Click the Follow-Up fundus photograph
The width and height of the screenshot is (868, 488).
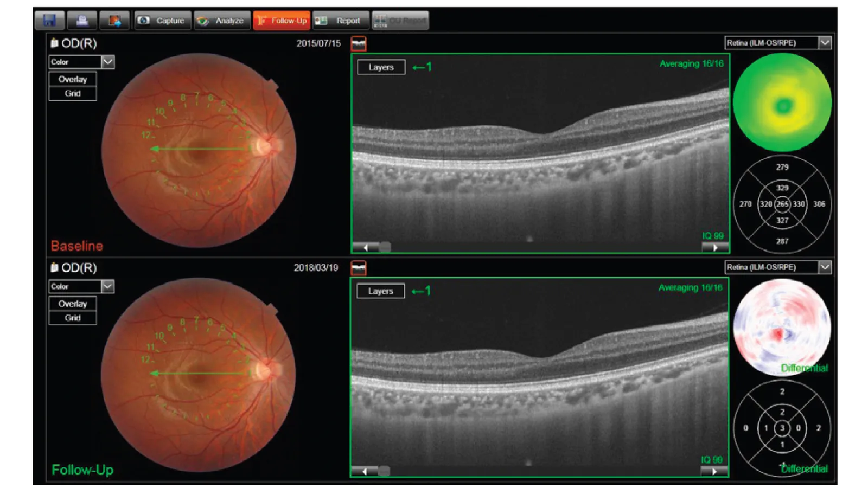tap(199, 375)
